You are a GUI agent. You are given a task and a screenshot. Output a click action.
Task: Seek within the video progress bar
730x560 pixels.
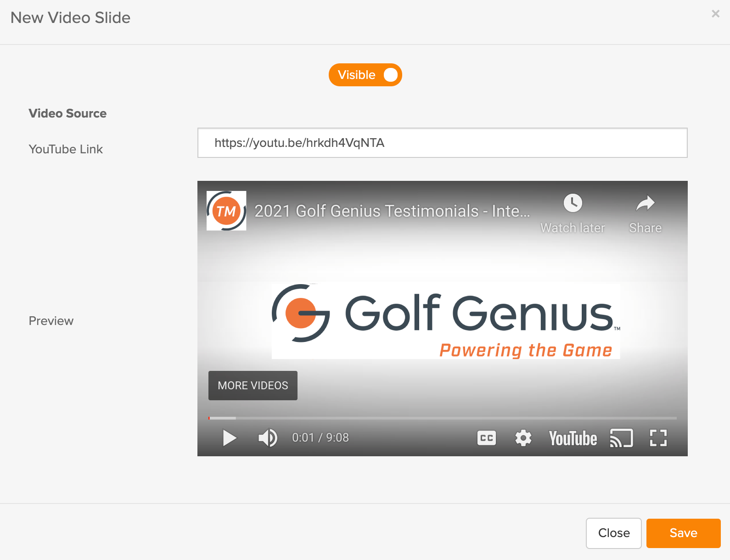[x=443, y=418]
